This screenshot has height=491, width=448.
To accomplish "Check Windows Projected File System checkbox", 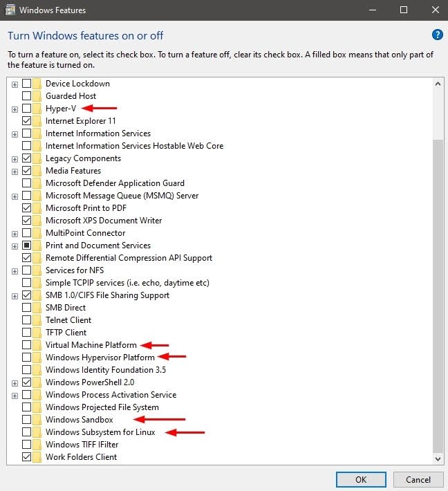I will [26, 407].
